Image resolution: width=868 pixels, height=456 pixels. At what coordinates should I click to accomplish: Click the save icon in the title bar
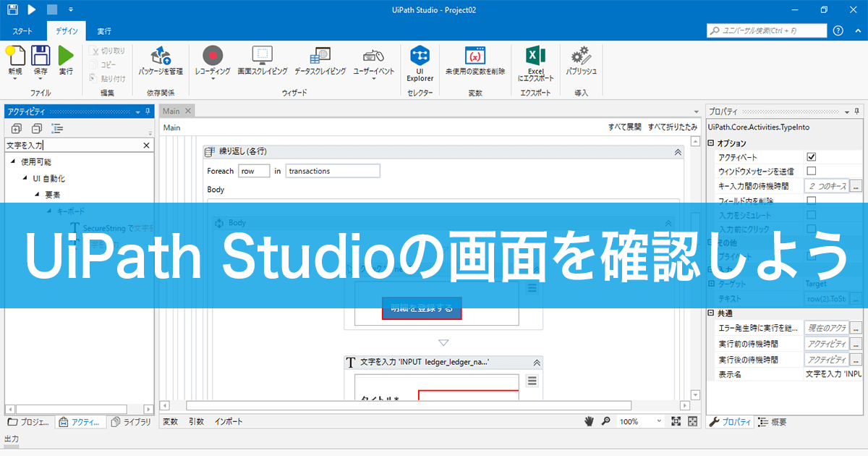click(11, 9)
